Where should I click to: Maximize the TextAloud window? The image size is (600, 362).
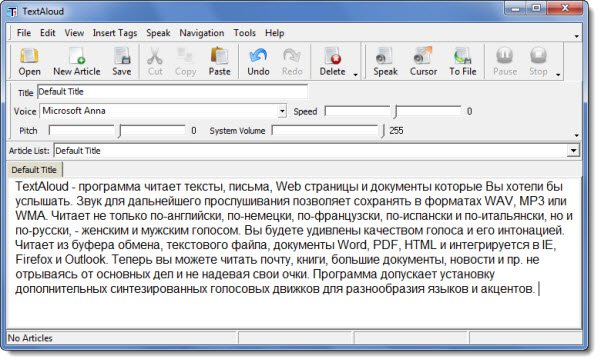coord(536,8)
